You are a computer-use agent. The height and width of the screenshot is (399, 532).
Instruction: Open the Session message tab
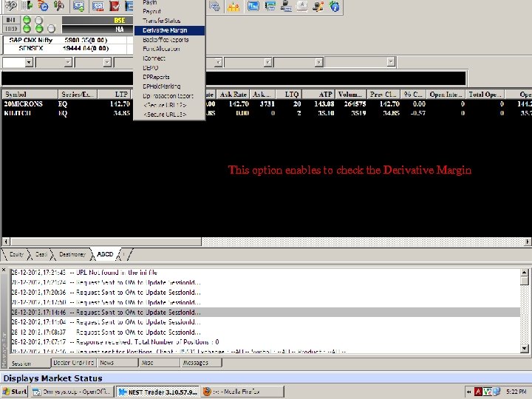(x=29, y=363)
